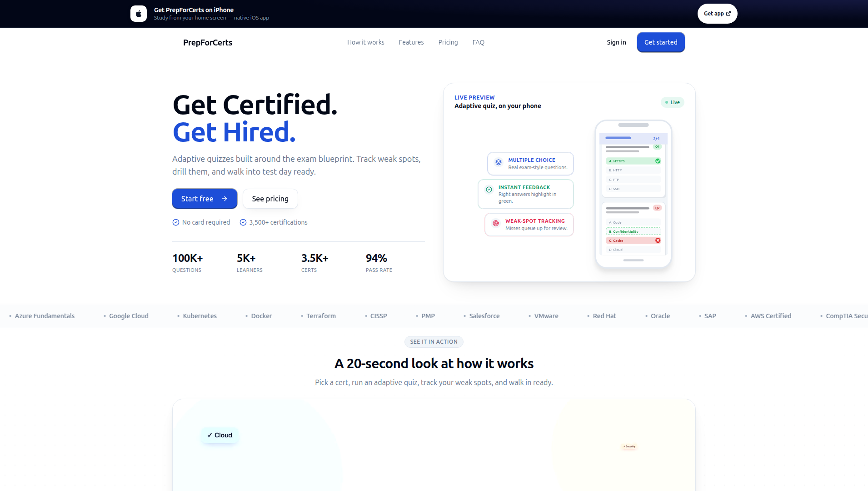Open the Features nav link

pyautogui.click(x=411, y=42)
